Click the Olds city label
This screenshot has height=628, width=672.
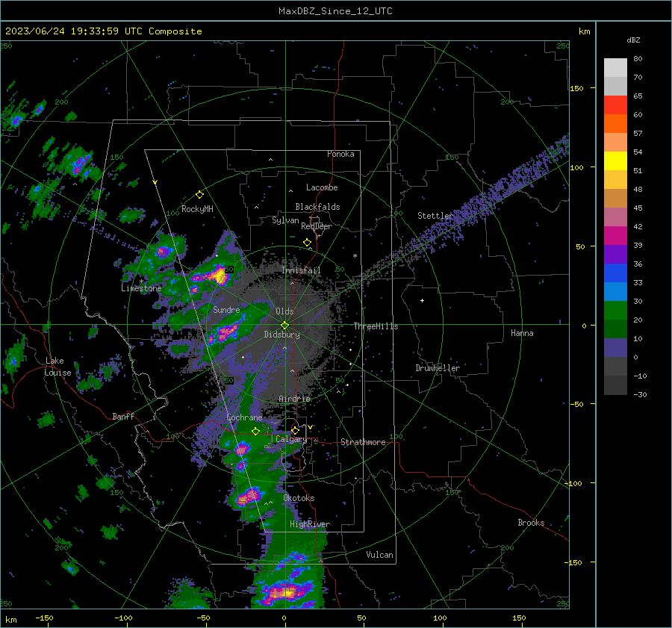tap(284, 311)
